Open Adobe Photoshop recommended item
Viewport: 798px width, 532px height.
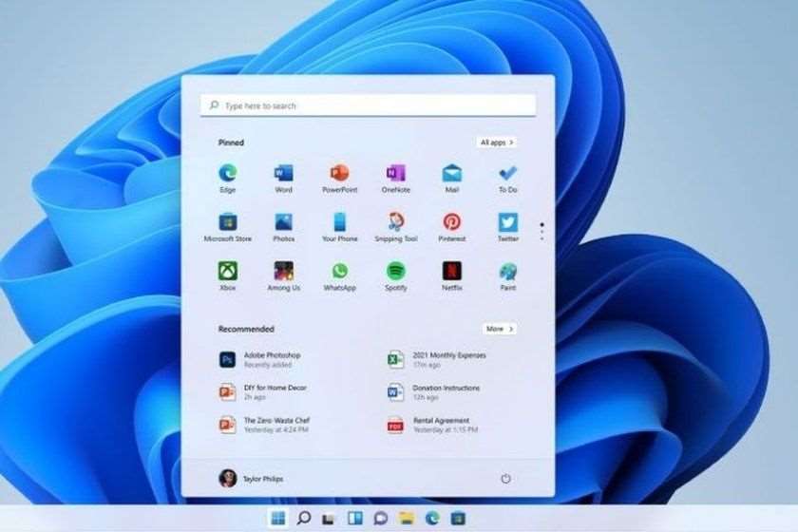pyautogui.click(x=260, y=359)
